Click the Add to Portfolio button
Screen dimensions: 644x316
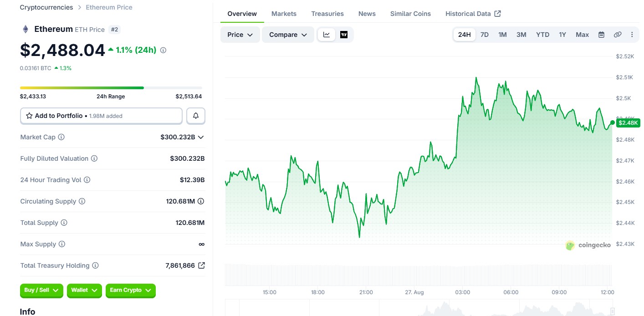101,116
